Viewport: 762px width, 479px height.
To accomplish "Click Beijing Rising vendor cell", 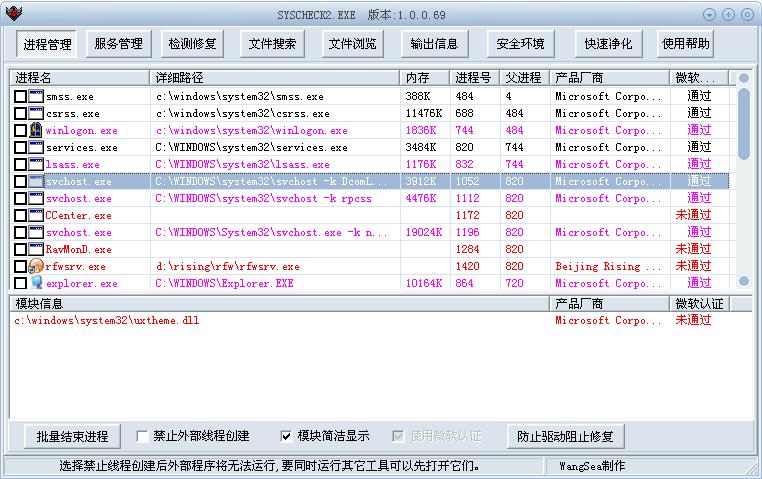I will [608, 266].
